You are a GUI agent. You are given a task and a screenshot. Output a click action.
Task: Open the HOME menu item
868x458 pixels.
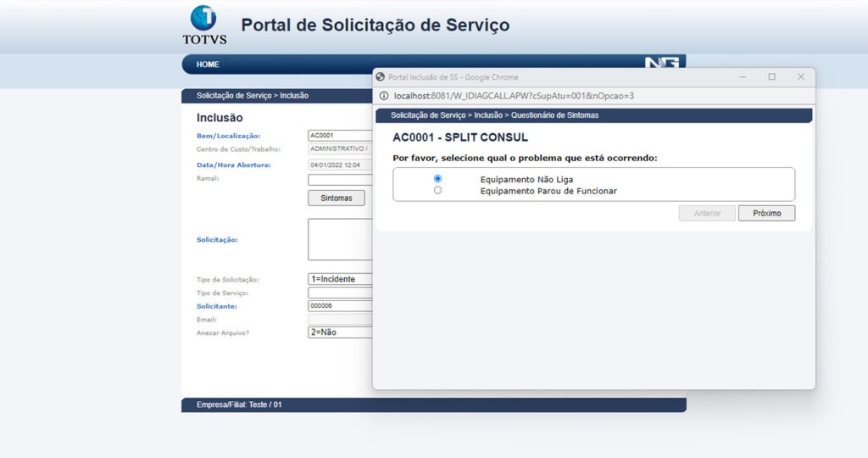click(208, 64)
